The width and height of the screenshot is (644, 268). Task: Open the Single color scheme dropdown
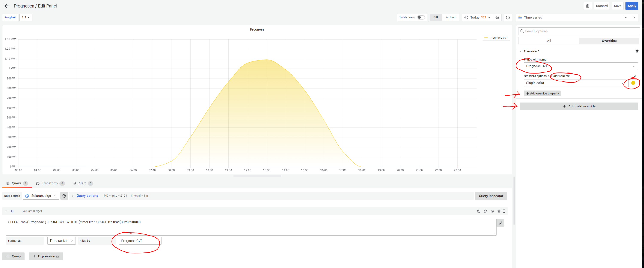574,83
